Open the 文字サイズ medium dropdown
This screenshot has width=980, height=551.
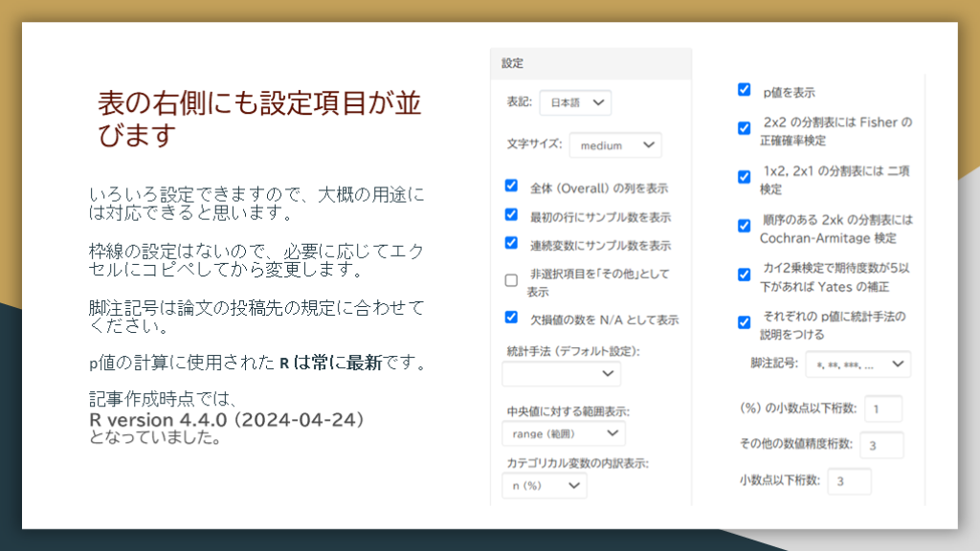click(615, 145)
